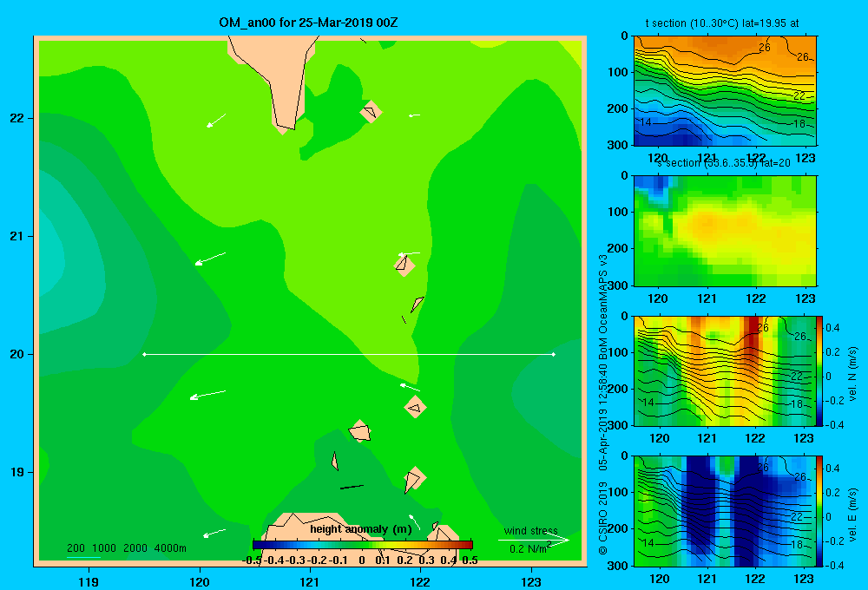Click the vel. E velocity color scale

(820, 511)
